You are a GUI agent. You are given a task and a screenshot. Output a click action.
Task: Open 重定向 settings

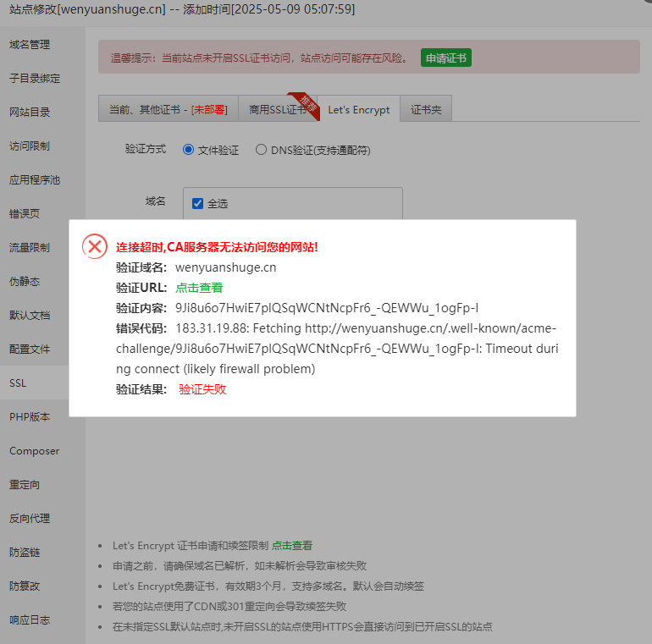pos(25,484)
